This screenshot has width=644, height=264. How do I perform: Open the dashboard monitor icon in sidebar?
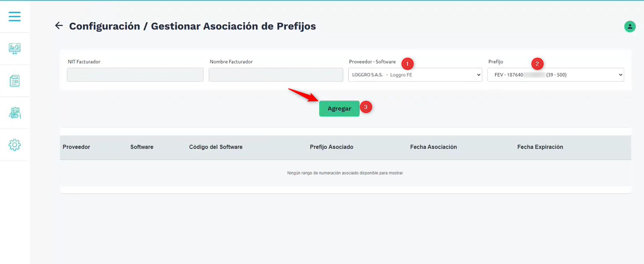(15, 48)
